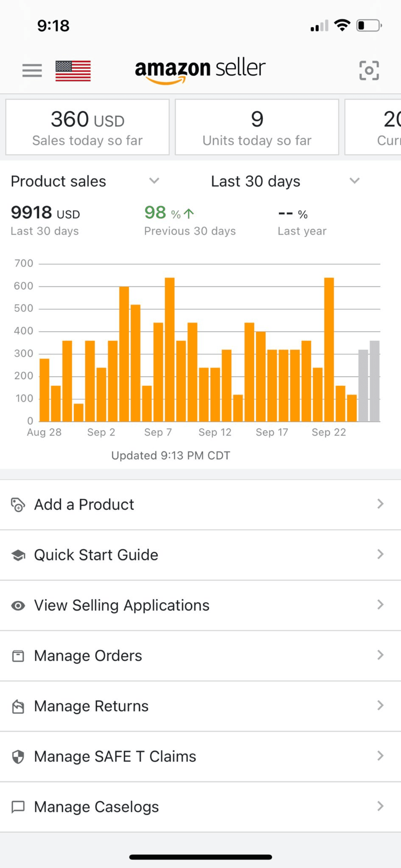Open Add a Product via chevron

[x=380, y=504]
